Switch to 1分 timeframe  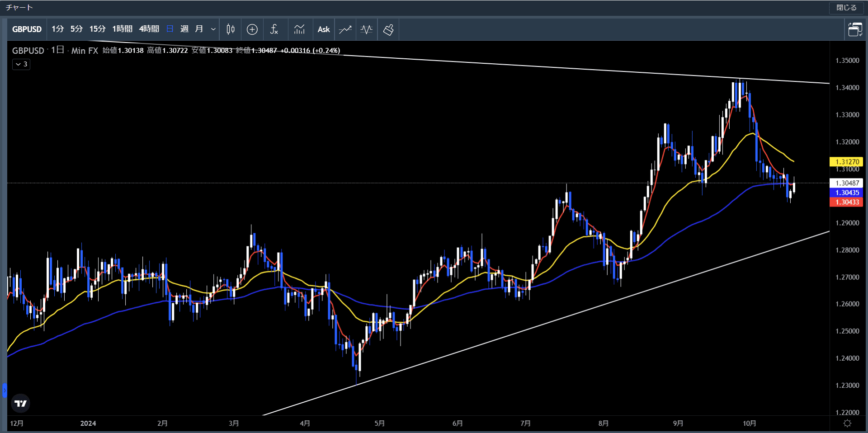pos(58,29)
